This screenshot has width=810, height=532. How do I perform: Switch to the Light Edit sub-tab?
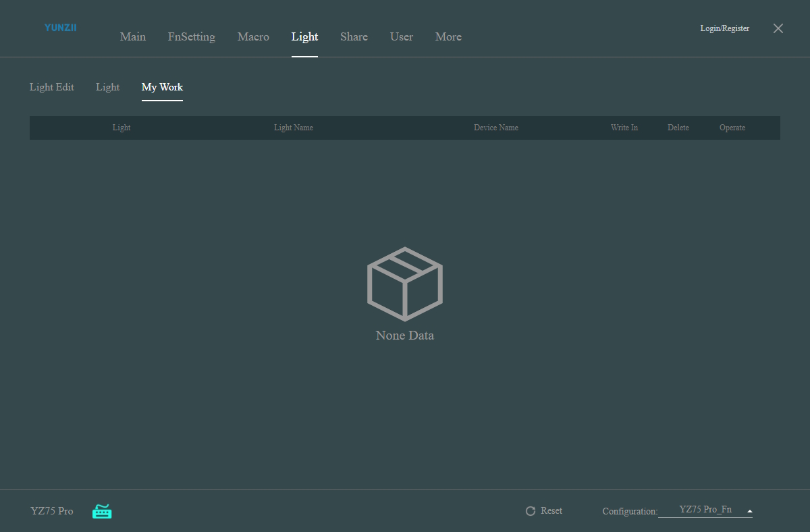point(52,87)
